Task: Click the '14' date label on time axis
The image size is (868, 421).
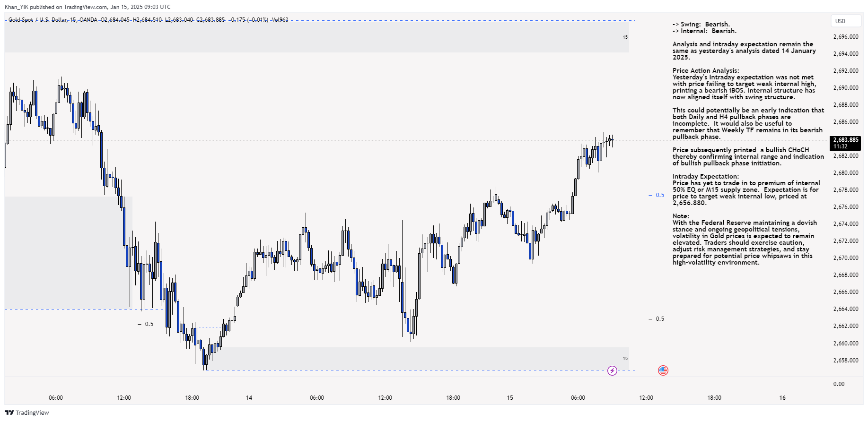Action: (x=249, y=398)
